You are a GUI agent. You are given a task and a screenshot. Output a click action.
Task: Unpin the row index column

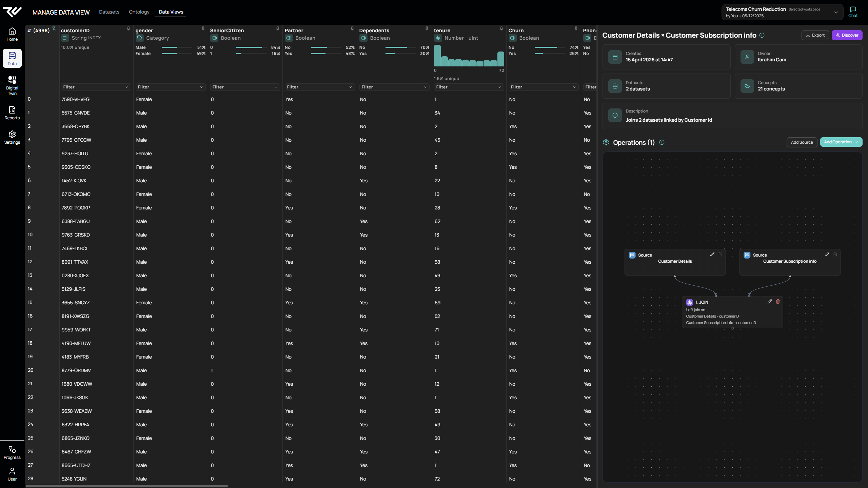coord(54,29)
